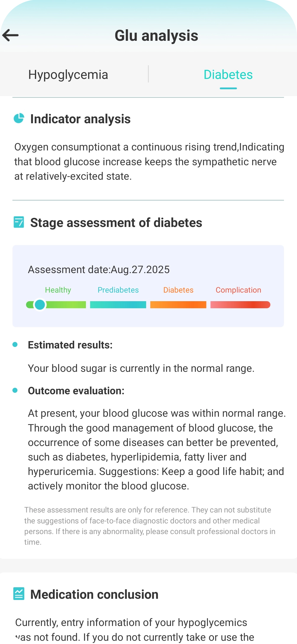The width and height of the screenshot is (297, 644).
Task: Click the Glu analysis page title
Action: [x=156, y=35]
